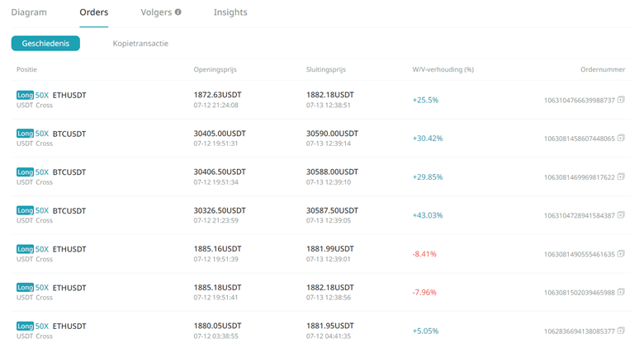Copy order number 1062836694138085377

click(x=621, y=331)
